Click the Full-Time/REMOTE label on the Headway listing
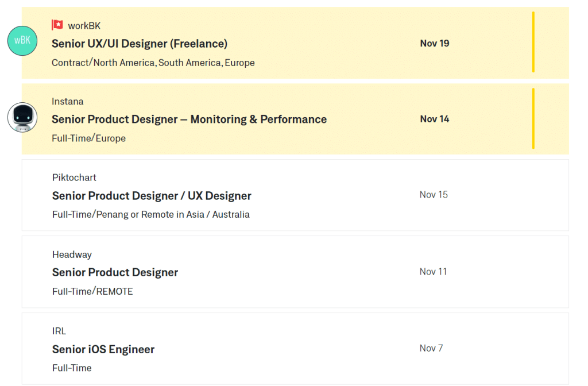 [92, 291]
